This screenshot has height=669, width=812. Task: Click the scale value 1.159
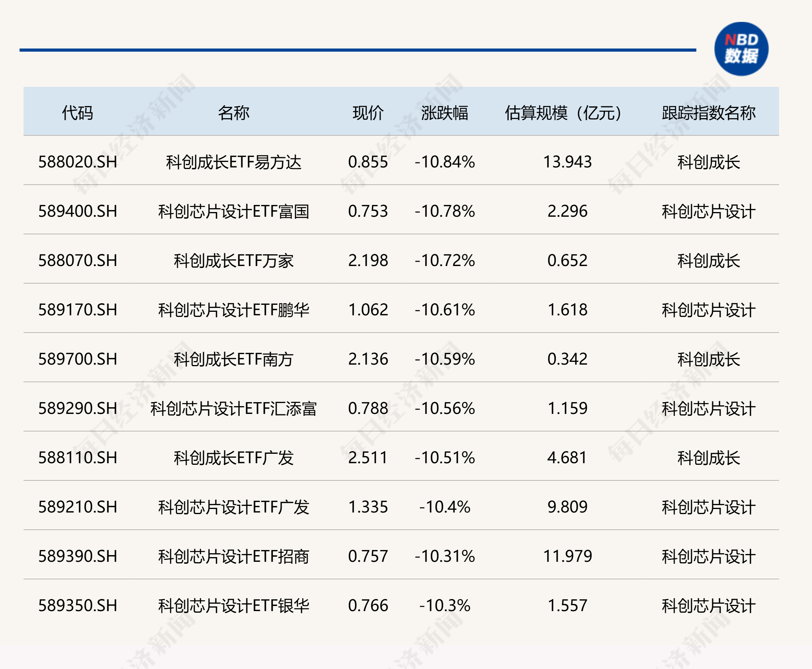coord(568,408)
